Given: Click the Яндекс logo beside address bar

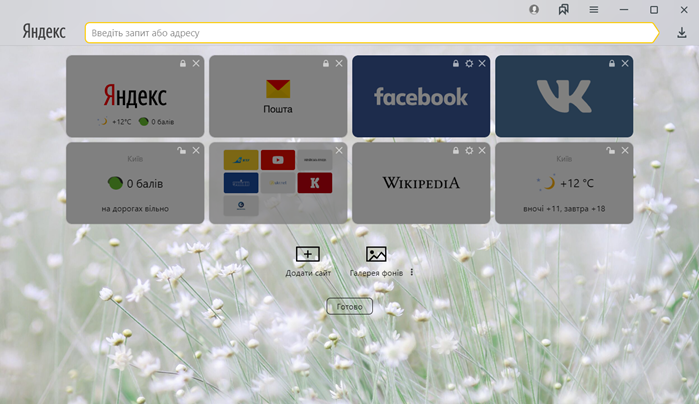Looking at the screenshot, I should 44,32.
